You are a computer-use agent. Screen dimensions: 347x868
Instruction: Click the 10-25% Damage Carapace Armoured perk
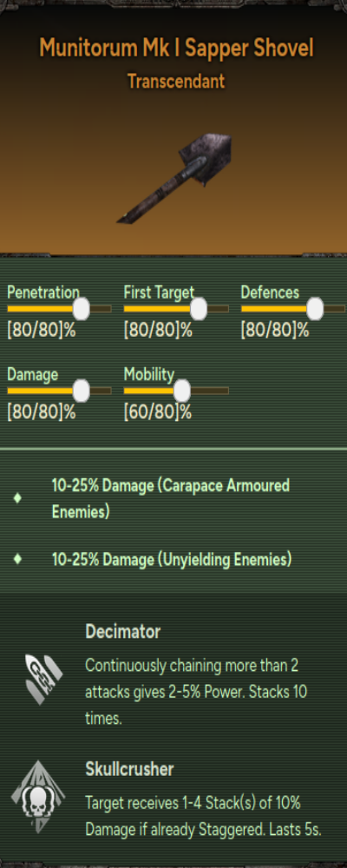click(170, 499)
